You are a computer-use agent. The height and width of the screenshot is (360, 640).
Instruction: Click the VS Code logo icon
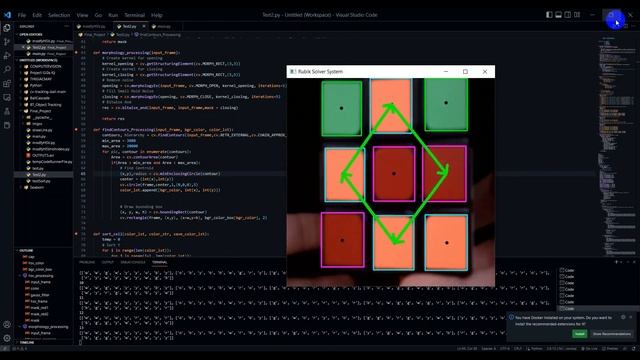[8, 15]
